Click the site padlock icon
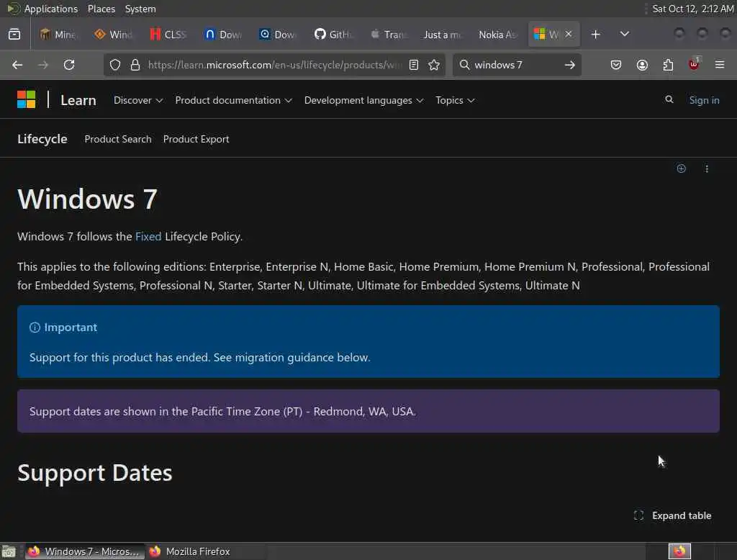Screen dimensions: 737x560 tap(135, 65)
